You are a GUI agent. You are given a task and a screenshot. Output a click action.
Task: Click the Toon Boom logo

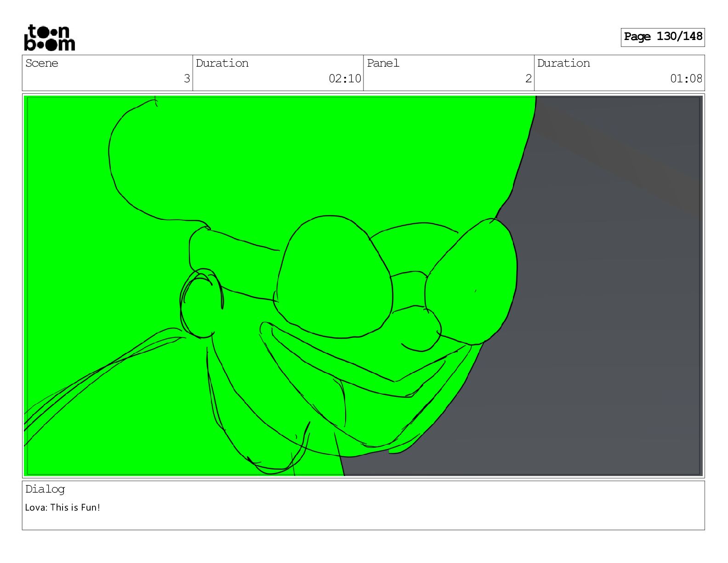pos(49,38)
